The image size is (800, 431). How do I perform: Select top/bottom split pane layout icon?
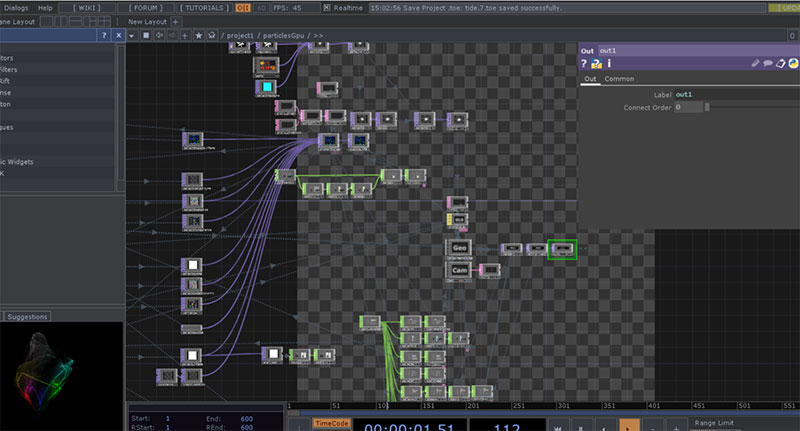(75, 21)
